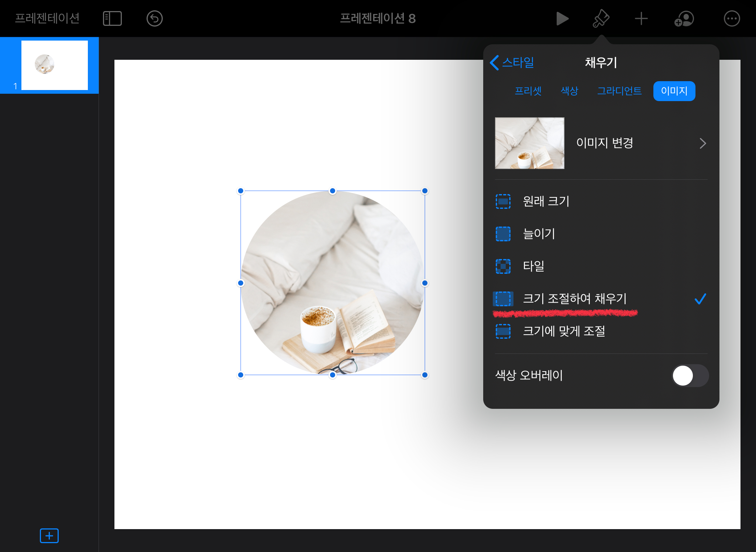Add a new slide with the plus button
Screen dimensions: 756x552
point(49,535)
